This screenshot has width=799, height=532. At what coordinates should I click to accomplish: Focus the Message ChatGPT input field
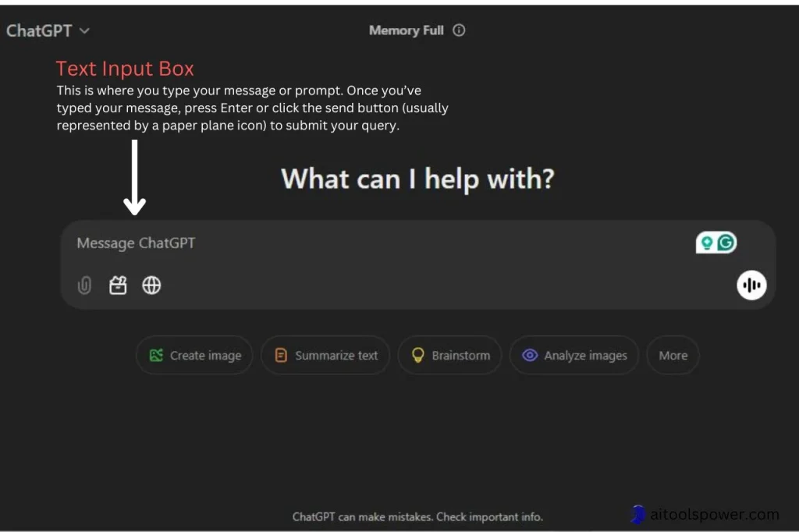pyautogui.click(x=351, y=243)
